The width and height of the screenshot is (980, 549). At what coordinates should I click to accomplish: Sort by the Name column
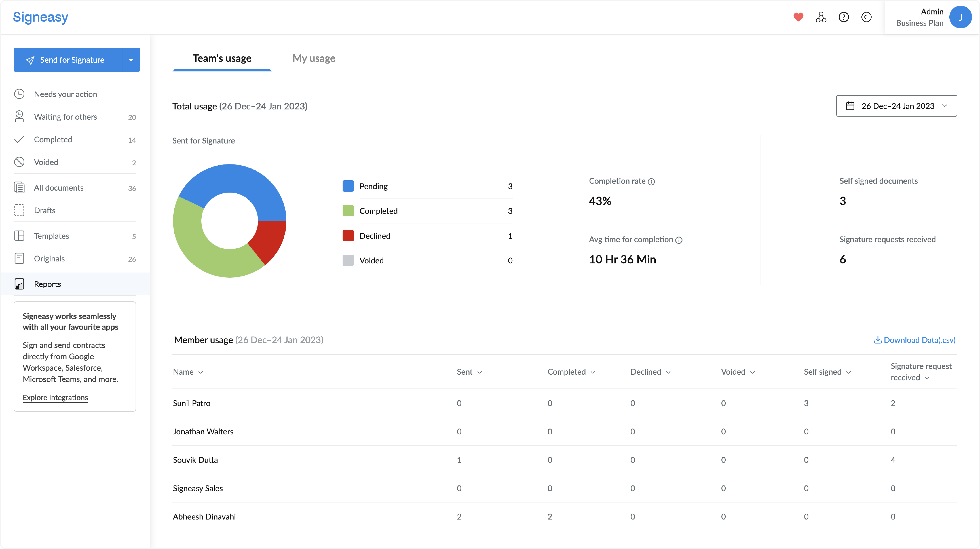[188, 372]
